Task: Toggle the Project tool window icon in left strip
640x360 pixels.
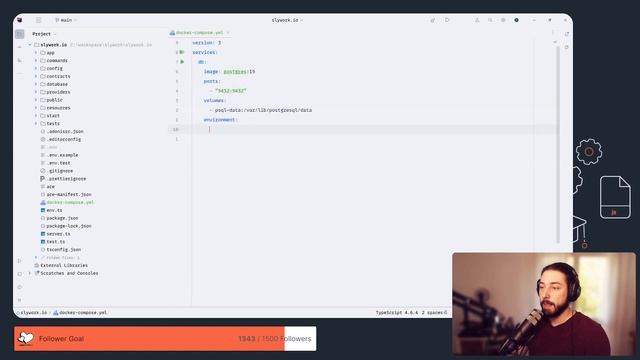Action: [20, 34]
